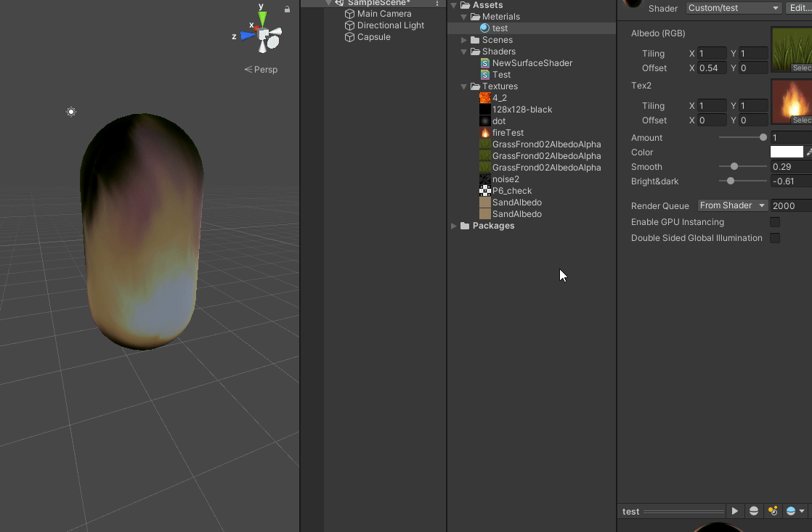This screenshot has width=812, height=532.
Task: Collapse the Shaders folder arrow
Action: 464,52
